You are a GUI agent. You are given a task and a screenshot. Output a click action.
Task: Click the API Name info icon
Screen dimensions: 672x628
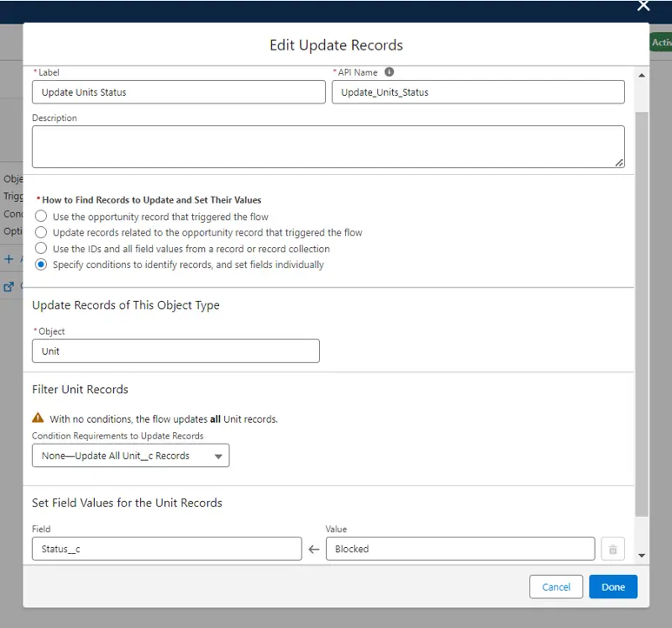tap(389, 72)
